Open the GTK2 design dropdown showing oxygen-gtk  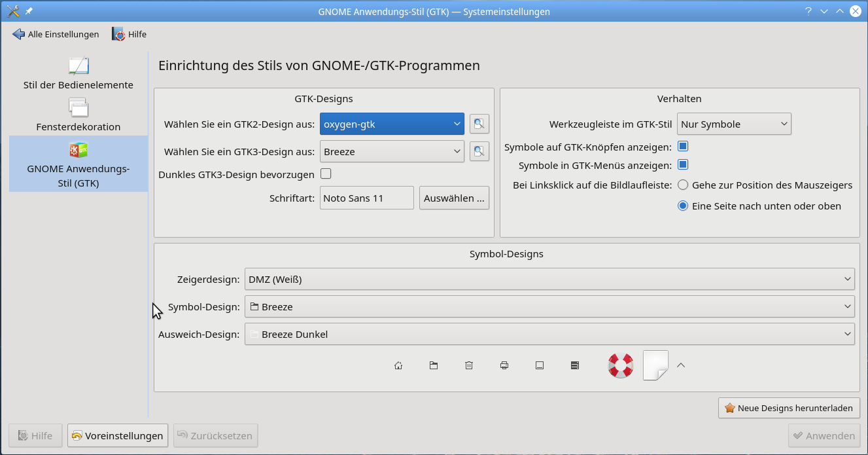coord(392,124)
